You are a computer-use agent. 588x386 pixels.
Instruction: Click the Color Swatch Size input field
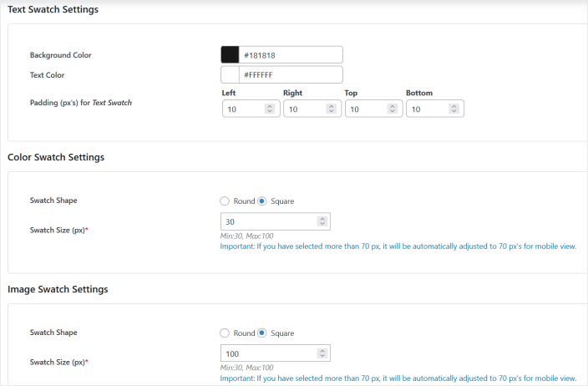pos(267,221)
